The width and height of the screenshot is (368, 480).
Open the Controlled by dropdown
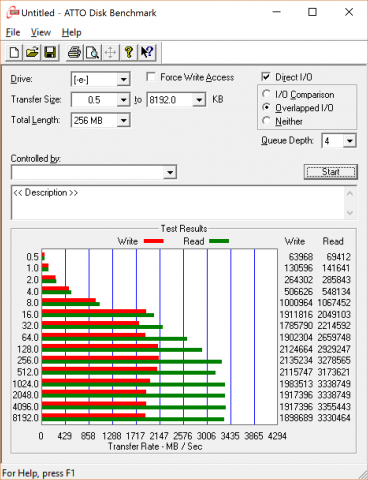pos(170,172)
